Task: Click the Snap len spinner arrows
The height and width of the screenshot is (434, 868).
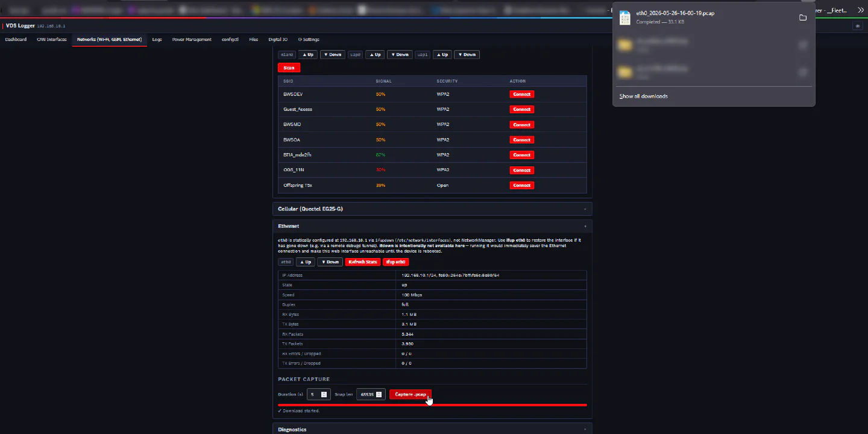Action: click(379, 394)
